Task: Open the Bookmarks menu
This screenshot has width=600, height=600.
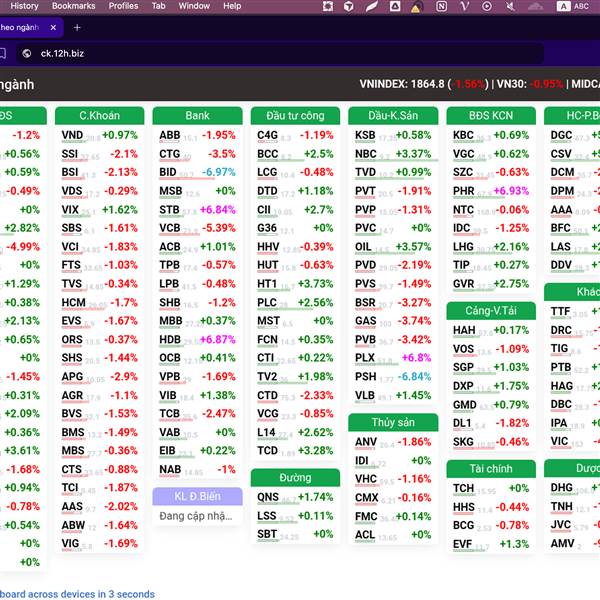Action: [x=73, y=6]
